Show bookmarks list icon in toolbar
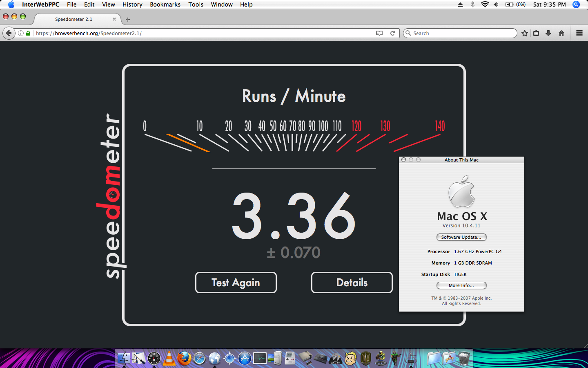588x368 pixels. coord(536,33)
